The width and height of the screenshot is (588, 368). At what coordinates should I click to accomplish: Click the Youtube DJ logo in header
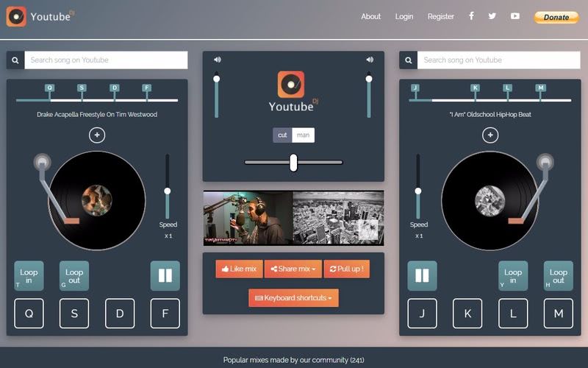(x=40, y=16)
